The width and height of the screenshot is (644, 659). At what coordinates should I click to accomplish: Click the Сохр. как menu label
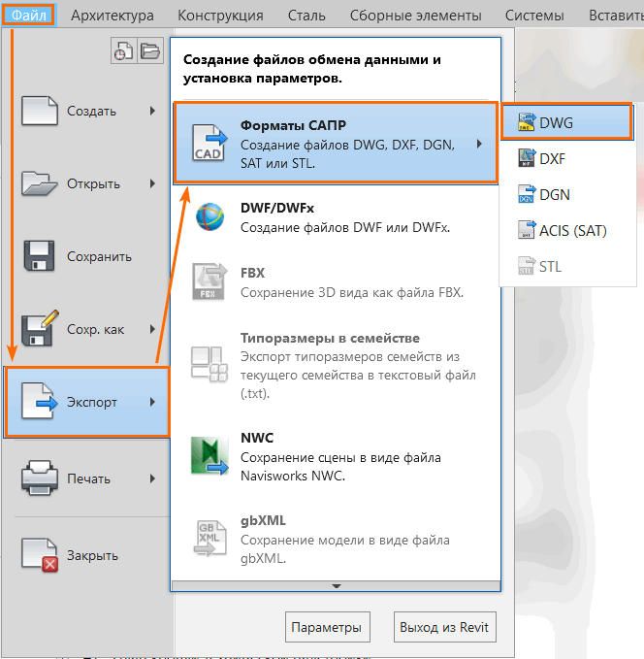tap(96, 330)
